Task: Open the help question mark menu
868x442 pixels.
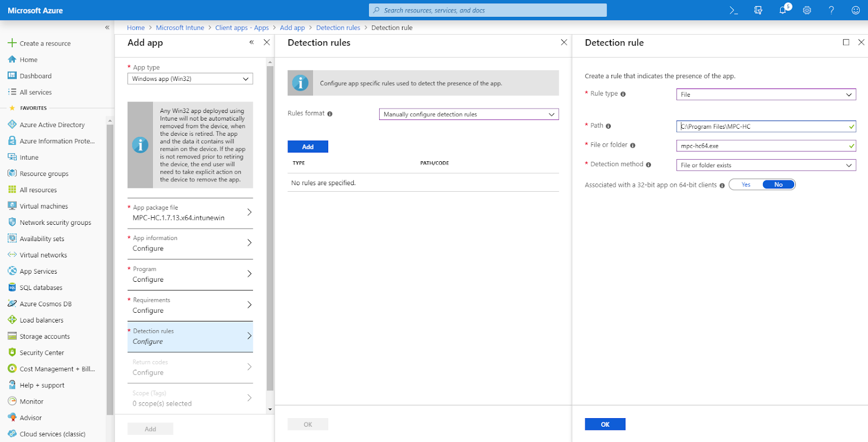Action: 831,10
